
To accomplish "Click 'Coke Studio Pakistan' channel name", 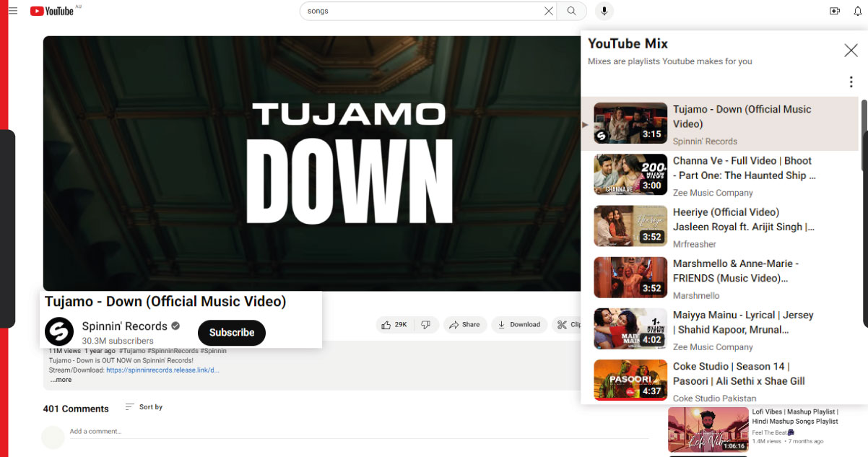I will (714, 399).
